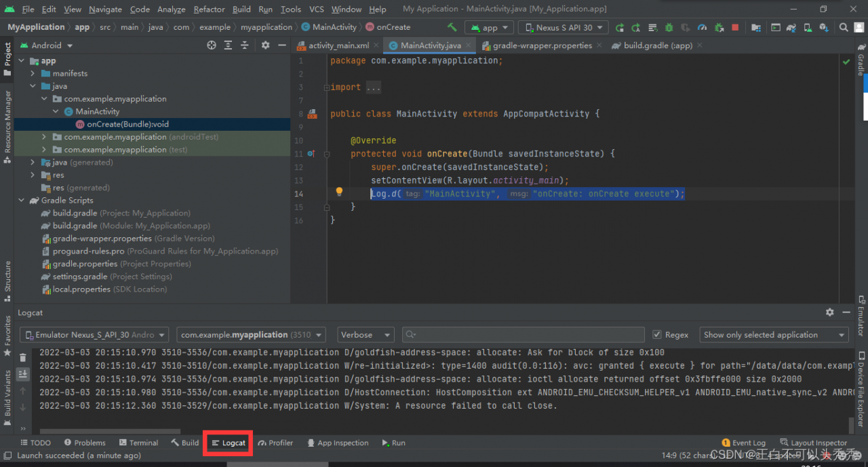
Task: Click the Logcat search input field
Action: tap(522, 335)
